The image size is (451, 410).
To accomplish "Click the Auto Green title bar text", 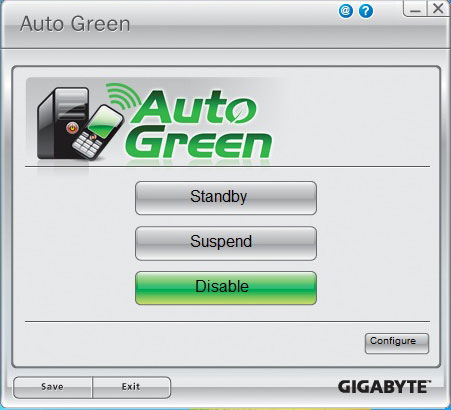I will click(75, 24).
